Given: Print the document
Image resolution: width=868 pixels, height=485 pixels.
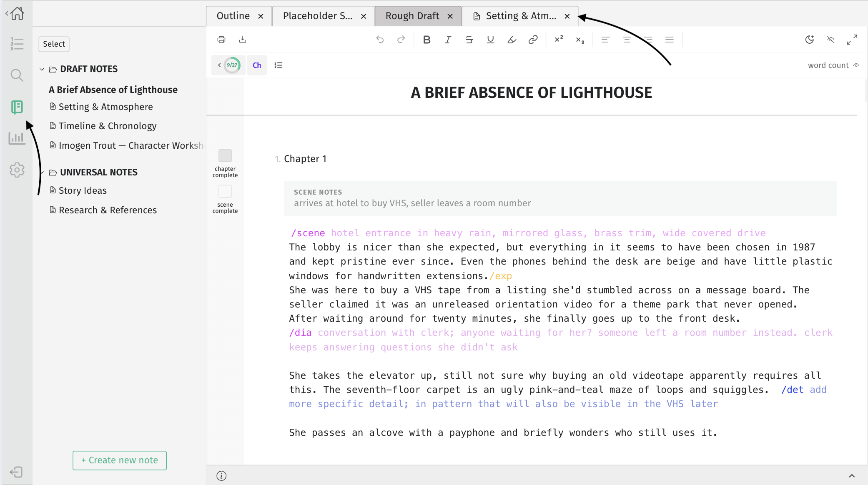Looking at the screenshot, I should pos(221,40).
